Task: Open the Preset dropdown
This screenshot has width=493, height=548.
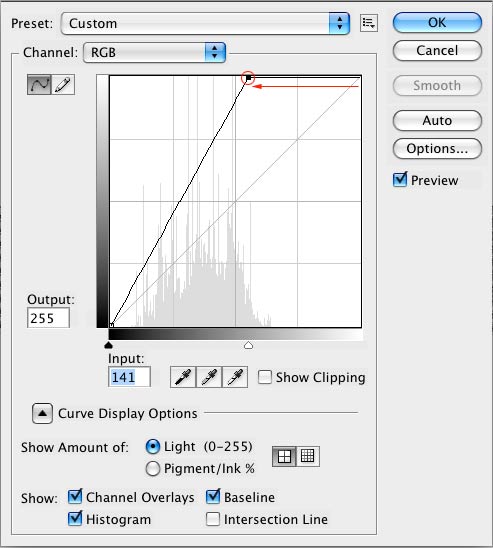Action: coord(205,23)
